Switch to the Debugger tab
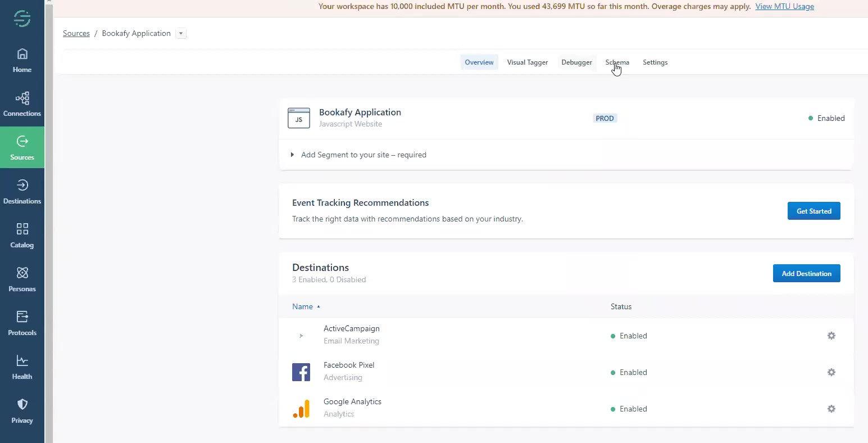Image resolution: width=868 pixels, height=443 pixels. pos(576,62)
